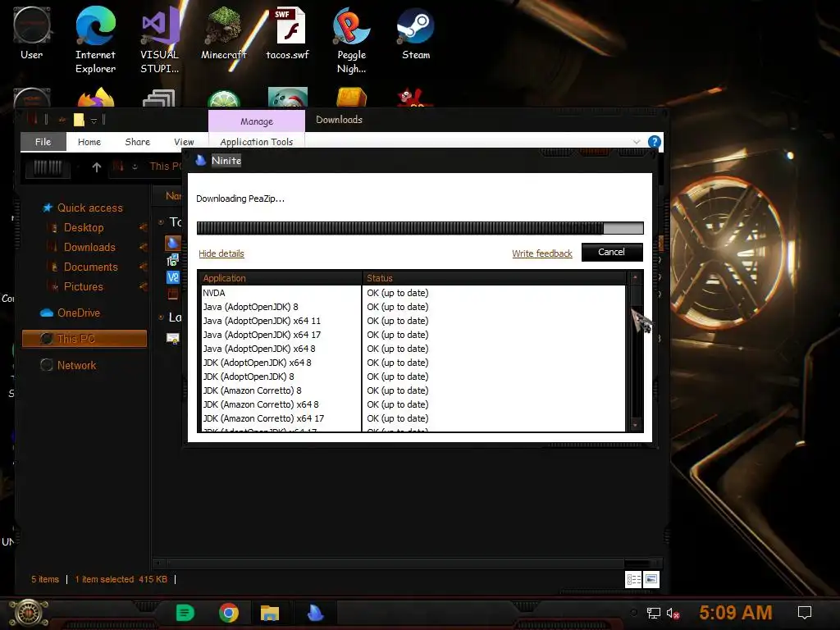Viewport: 840px width, 630px height.
Task: Open the User desktop icon
Action: tap(32, 33)
